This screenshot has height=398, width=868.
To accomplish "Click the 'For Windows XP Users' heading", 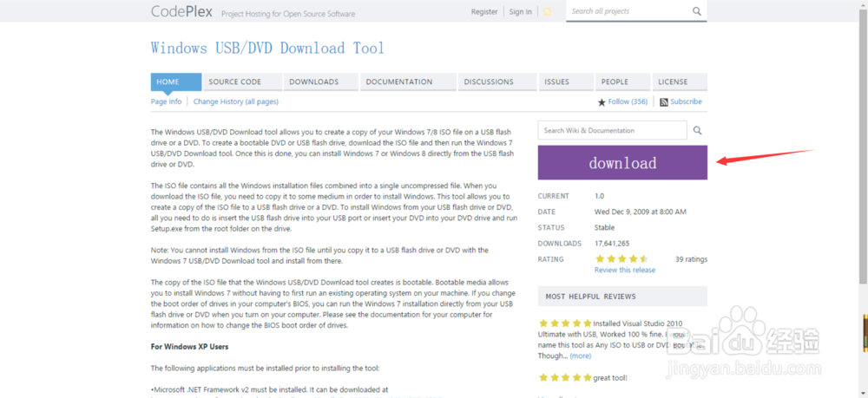I will pyautogui.click(x=190, y=347).
